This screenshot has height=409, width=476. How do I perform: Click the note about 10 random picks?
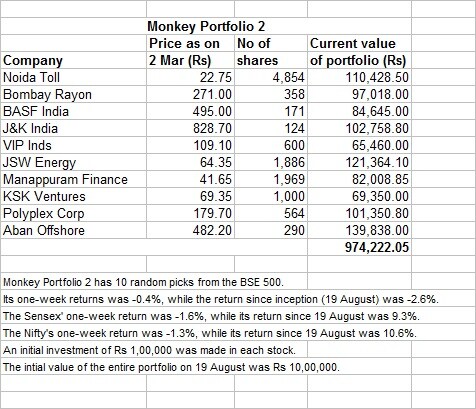143,282
